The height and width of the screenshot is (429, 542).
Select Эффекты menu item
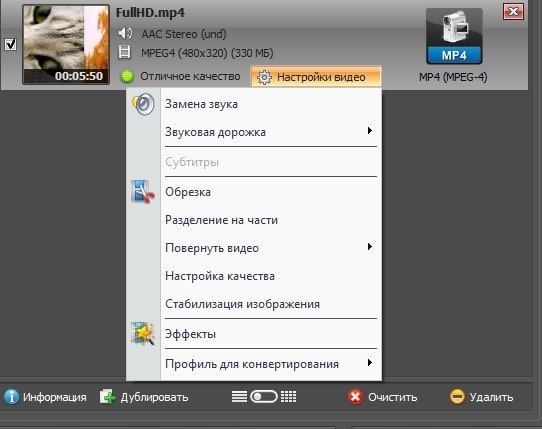254,334
